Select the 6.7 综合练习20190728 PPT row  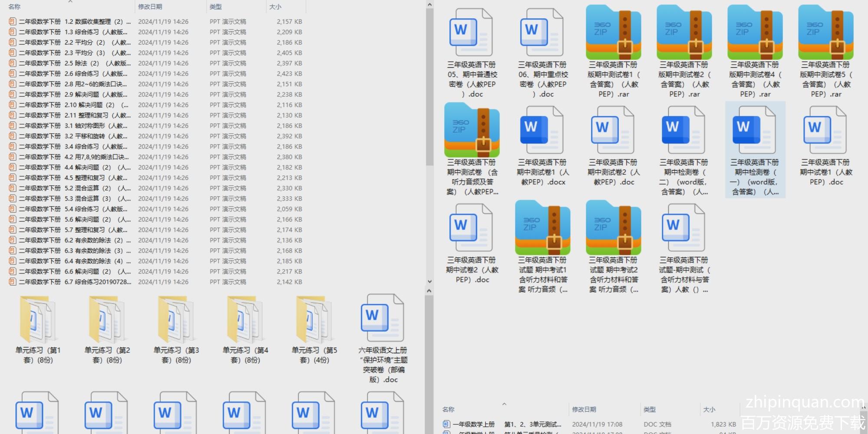[69, 282]
